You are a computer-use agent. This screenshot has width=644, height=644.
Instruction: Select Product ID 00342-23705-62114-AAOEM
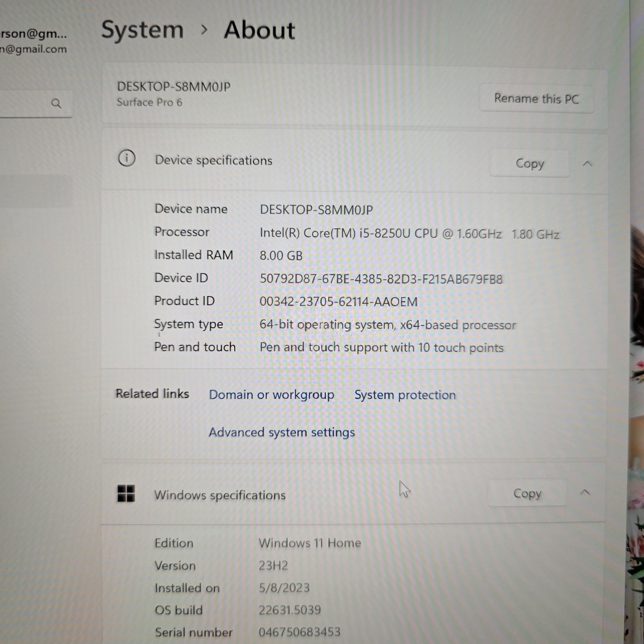point(339,302)
